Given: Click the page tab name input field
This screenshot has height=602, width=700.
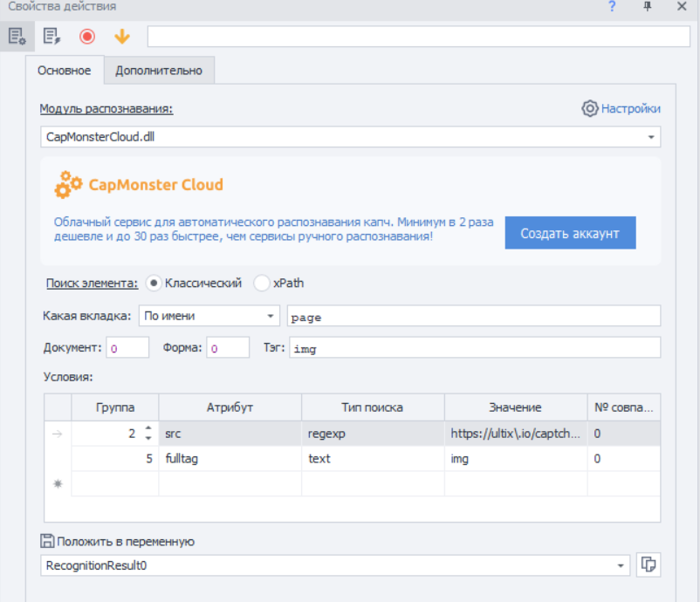Looking at the screenshot, I should 474,316.
